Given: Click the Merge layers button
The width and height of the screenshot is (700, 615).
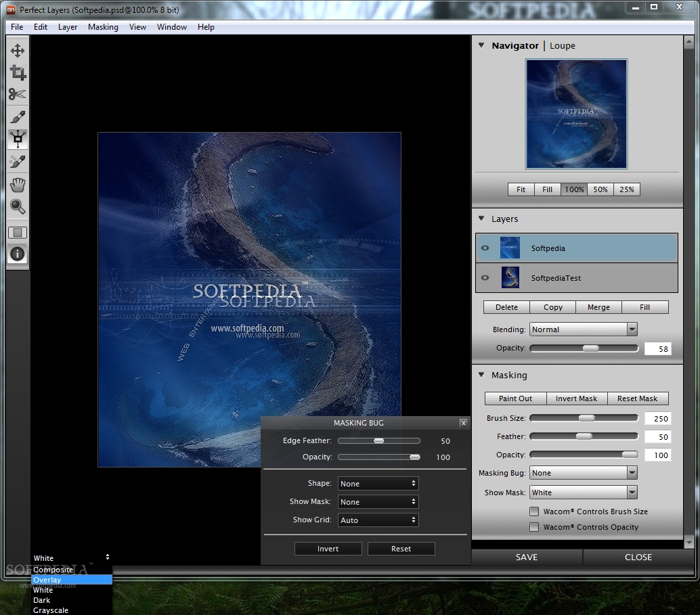Looking at the screenshot, I should coord(598,307).
